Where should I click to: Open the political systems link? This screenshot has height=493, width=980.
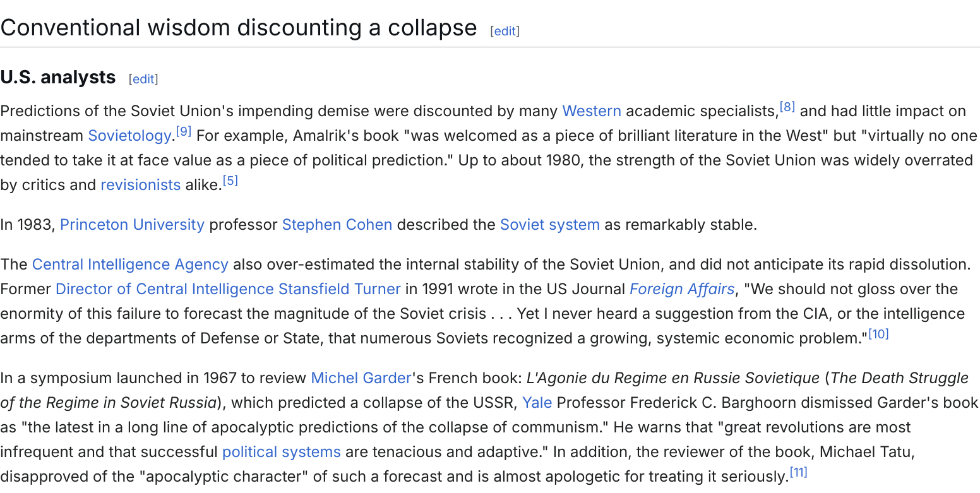coord(281,452)
